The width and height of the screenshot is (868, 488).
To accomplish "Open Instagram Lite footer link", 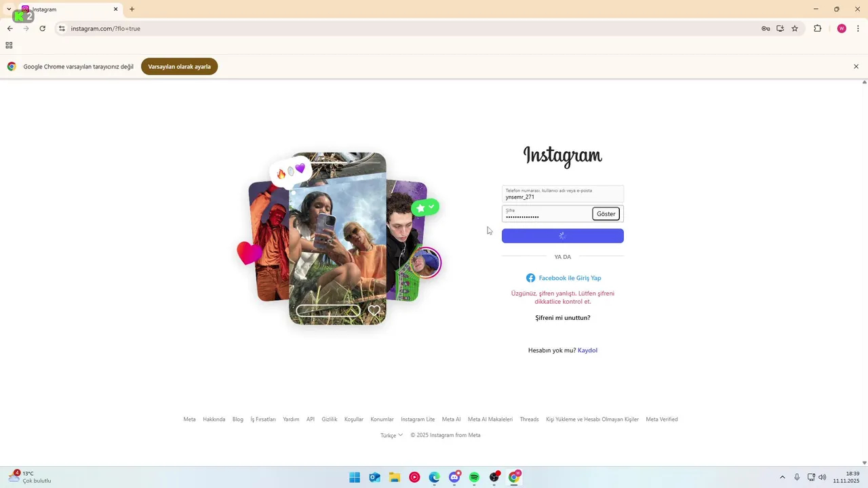I will (418, 420).
